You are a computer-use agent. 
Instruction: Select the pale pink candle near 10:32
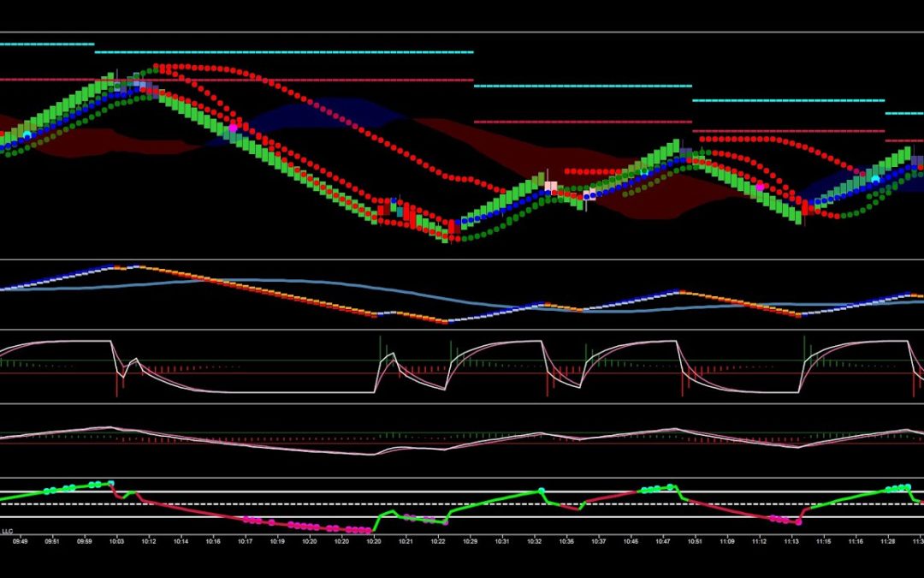pos(550,186)
